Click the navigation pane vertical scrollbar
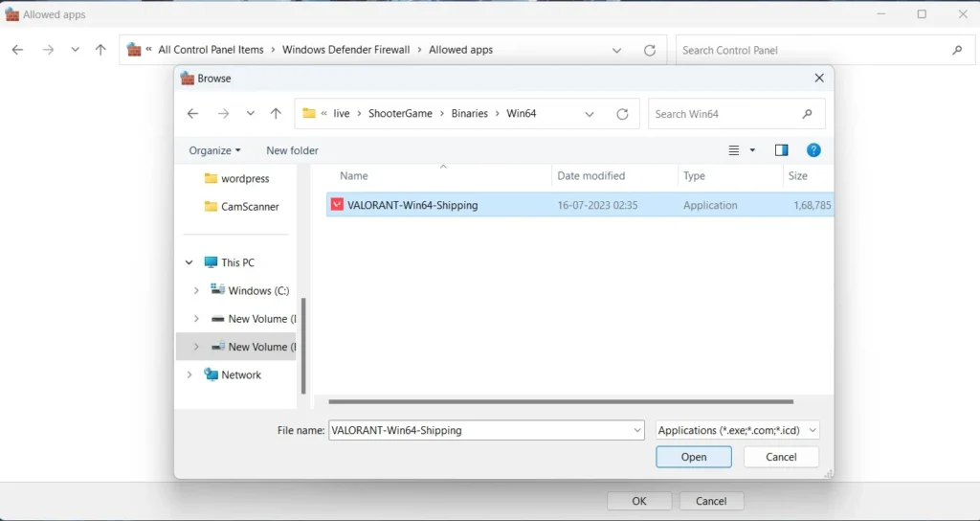Viewport: 980px width, 521px height. [303, 345]
